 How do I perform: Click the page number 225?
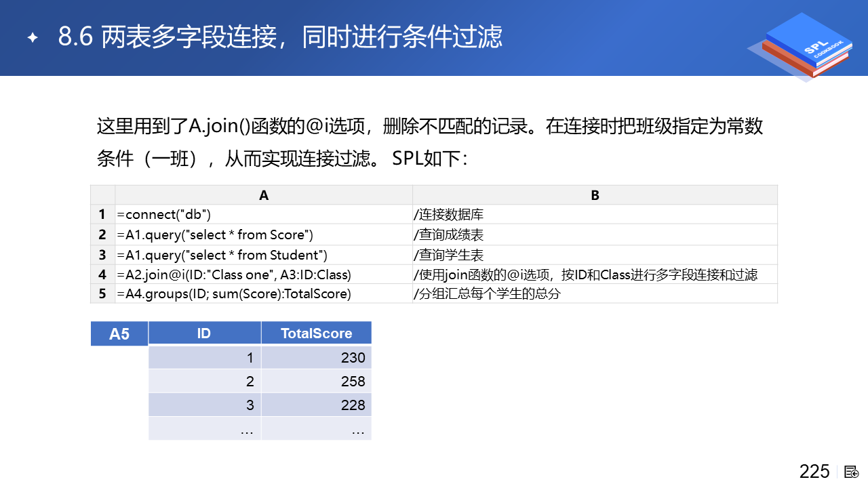pos(814,472)
